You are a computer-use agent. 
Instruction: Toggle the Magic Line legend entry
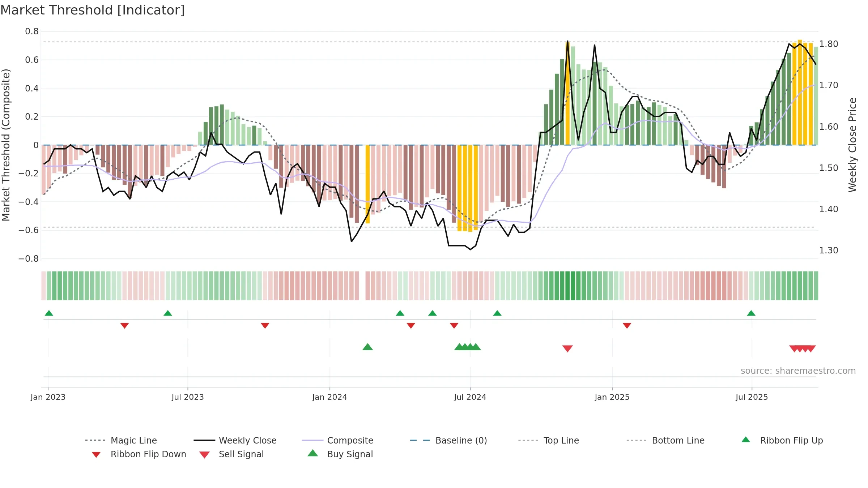(x=121, y=440)
